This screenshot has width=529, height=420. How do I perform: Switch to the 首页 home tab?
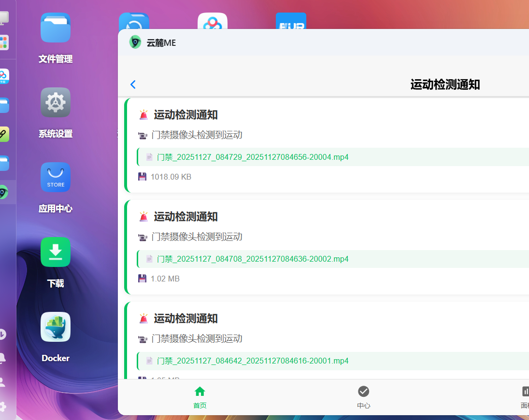click(200, 397)
